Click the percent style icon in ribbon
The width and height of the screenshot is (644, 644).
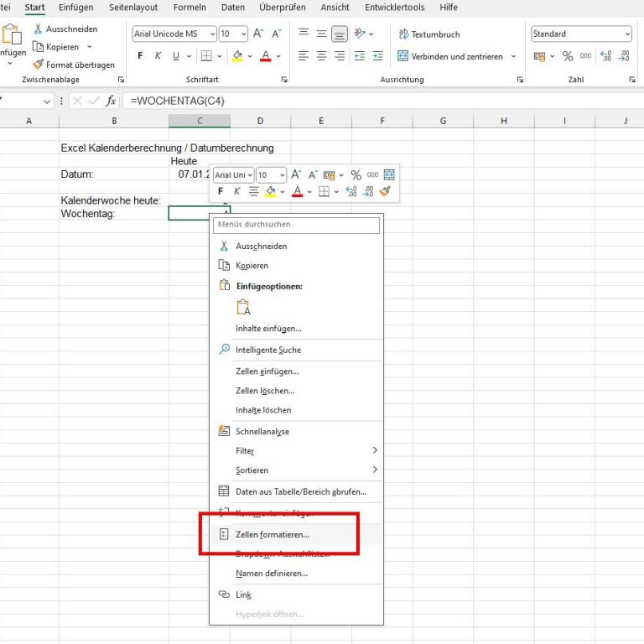tap(568, 56)
